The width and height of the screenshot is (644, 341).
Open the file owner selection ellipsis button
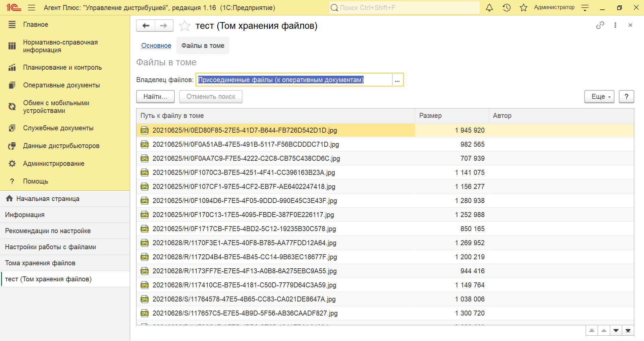[397, 80]
